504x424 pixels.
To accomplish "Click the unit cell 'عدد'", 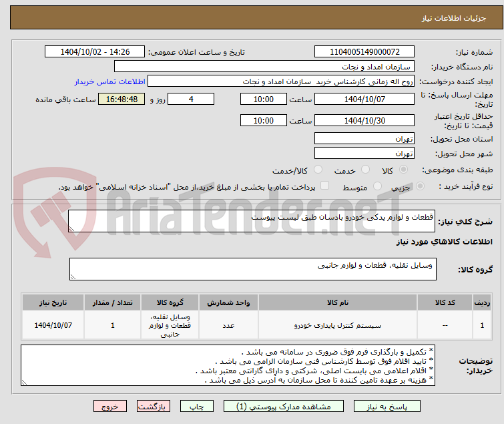I will click(x=228, y=326).
